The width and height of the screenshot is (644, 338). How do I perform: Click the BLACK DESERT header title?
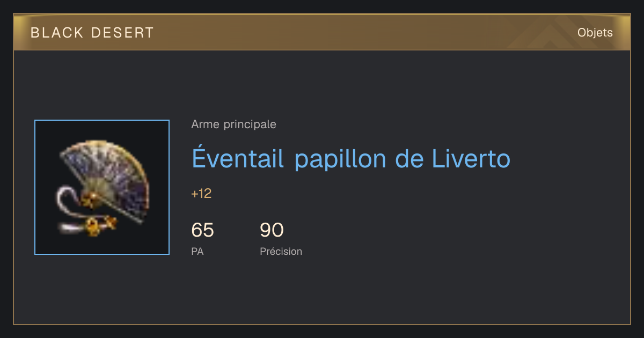(92, 33)
